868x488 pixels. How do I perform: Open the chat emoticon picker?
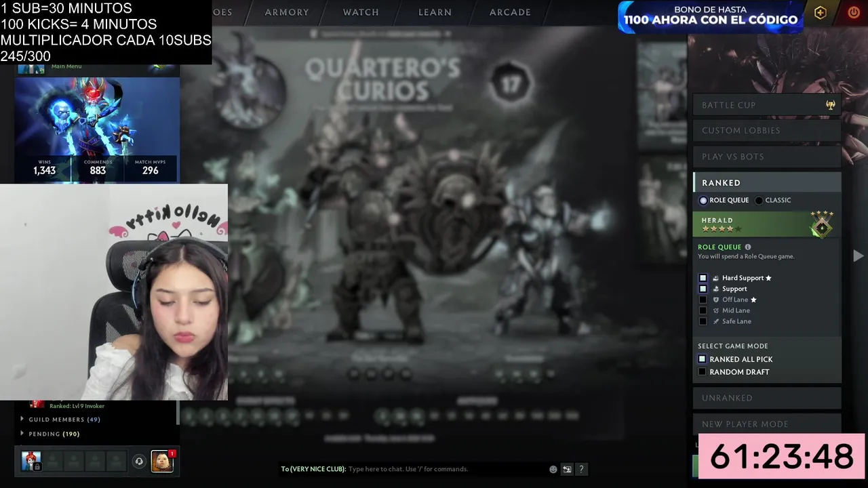553,469
